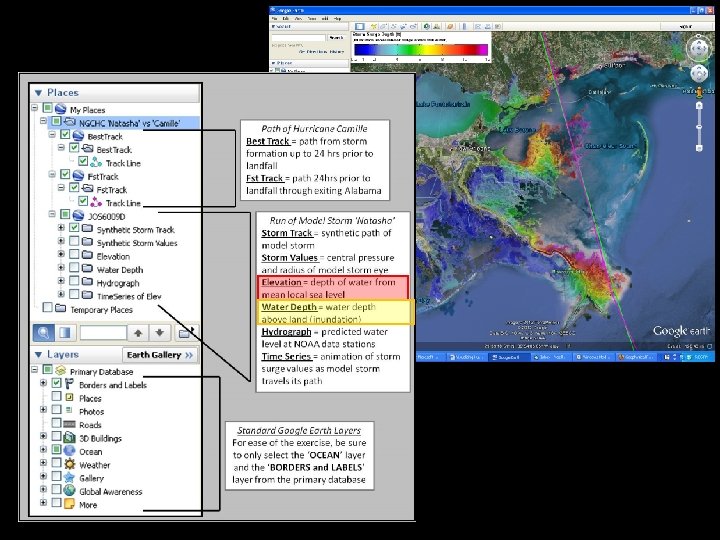The height and width of the screenshot is (540, 720).
Task: Click the Borders and Labels flag icon
Action: coord(69,384)
